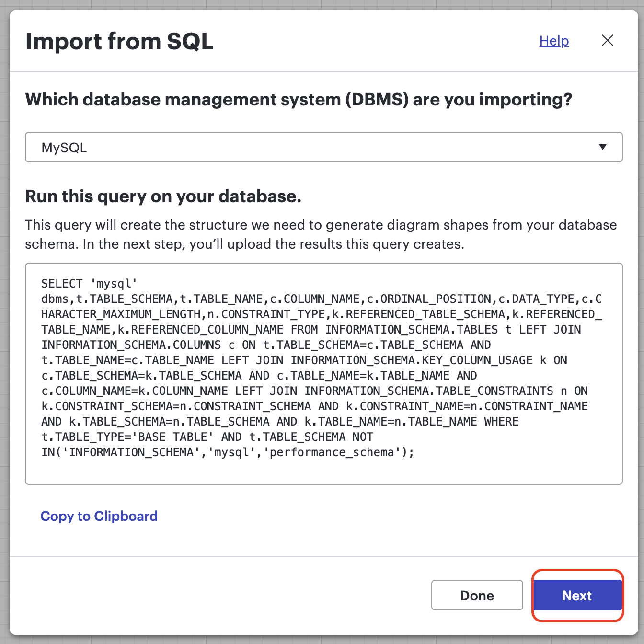Image resolution: width=644 pixels, height=644 pixels.
Task: Click 'performance_schema' text in the query
Action: tap(332, 452)
